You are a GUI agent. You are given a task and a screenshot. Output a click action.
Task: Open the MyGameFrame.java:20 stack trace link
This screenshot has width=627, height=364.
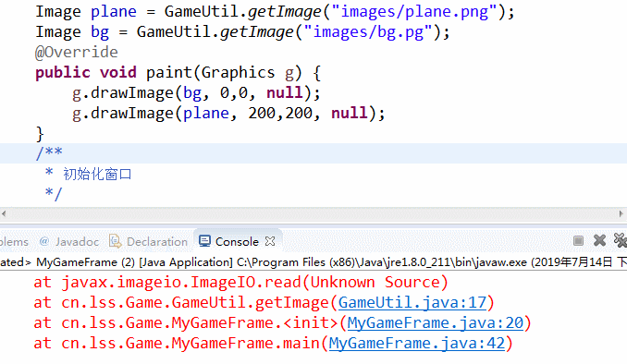[436, 322]
